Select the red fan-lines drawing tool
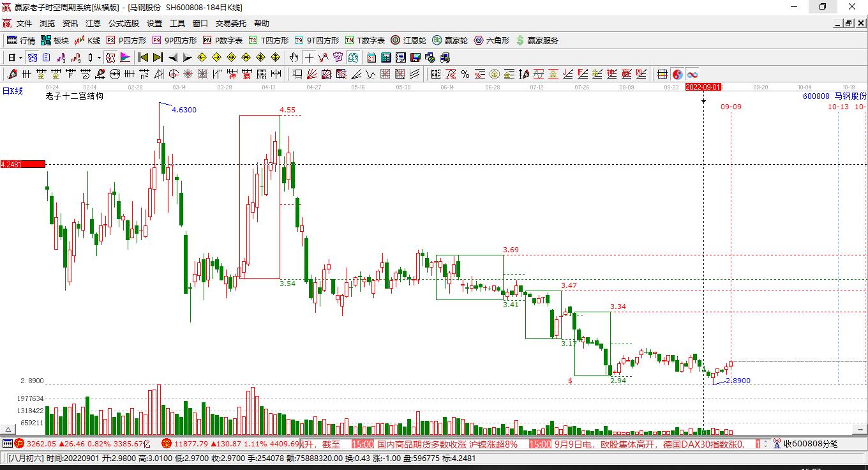Image resolution: width=868 pixels, height=470 pixels. [312, 74]
